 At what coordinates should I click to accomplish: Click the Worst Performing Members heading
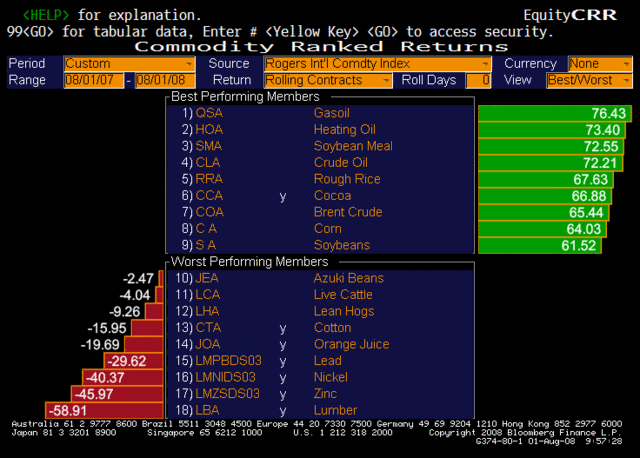(x=249, y=262)
